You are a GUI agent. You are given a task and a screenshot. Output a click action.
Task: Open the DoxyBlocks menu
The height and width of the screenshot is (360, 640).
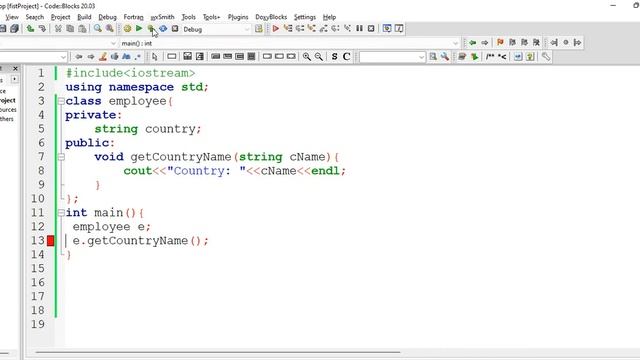271,17
